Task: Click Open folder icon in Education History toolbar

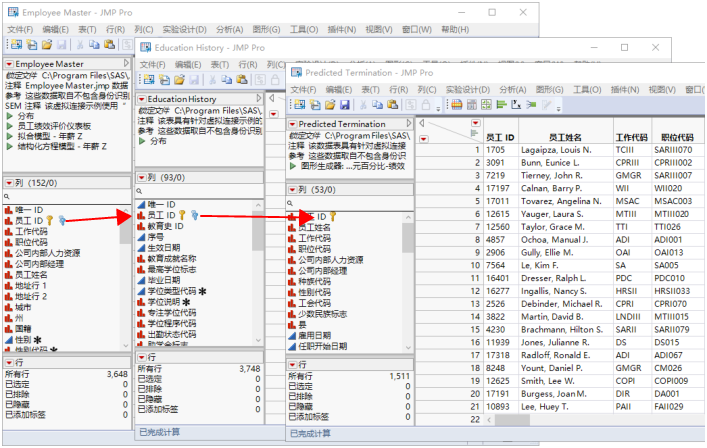Action: [179, 80]
